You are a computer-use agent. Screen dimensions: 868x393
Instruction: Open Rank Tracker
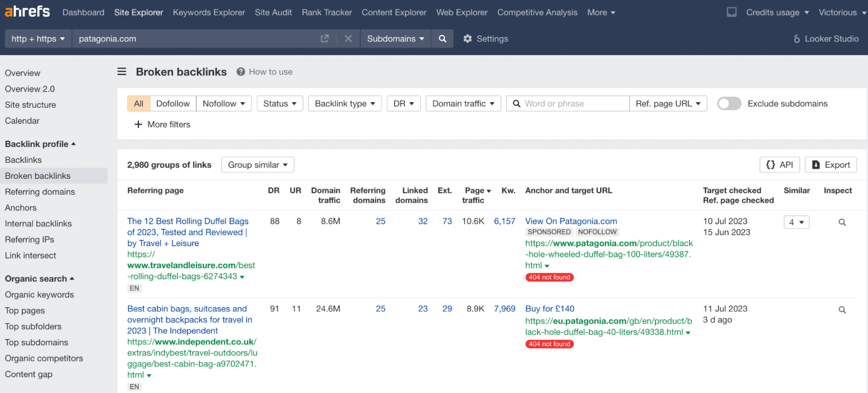pos(327,13)
